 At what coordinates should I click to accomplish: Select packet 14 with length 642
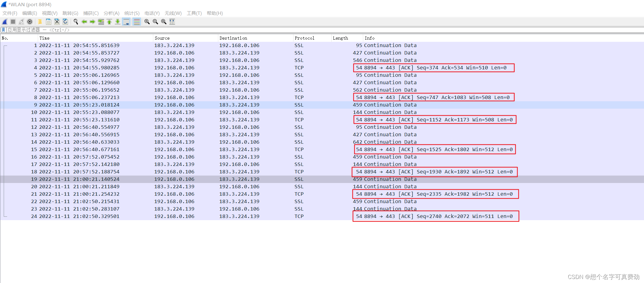[x=322, y=142]
